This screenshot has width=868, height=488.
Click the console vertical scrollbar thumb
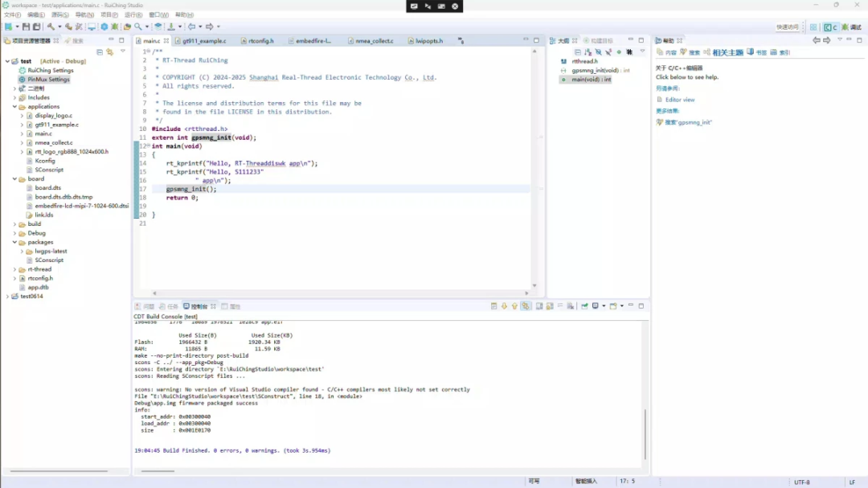(x=645, y=434)
